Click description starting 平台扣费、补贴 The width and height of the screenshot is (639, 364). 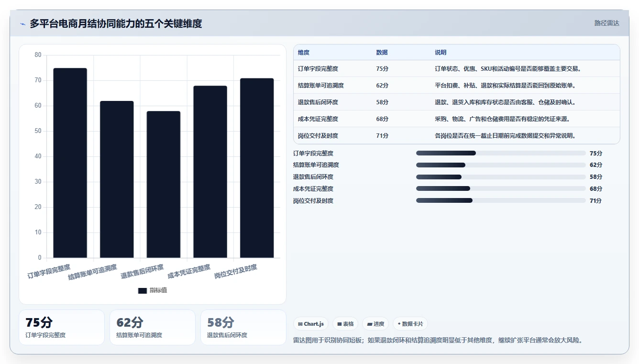pyautogui.click(x=505, y=86)
